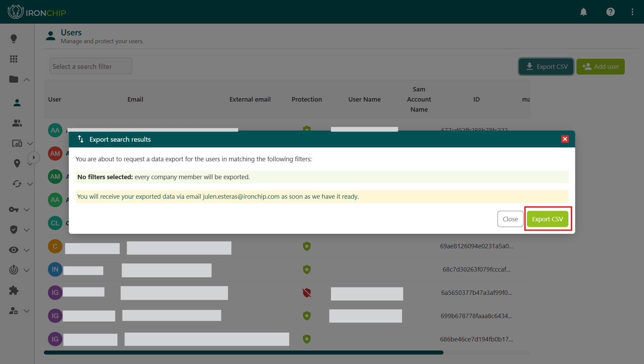The height and width of the screenshot is (364, 644).
Task: Click the ID 686be46ce7d194fb0b17... cell
Action: pos(476,339)
